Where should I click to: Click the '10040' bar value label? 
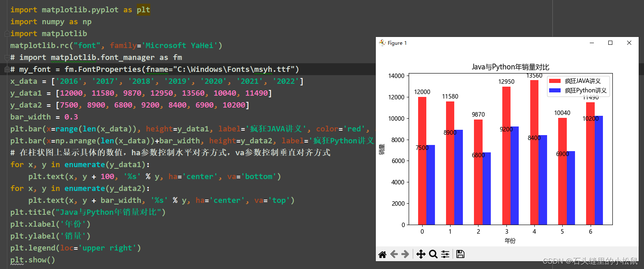(562, 113)
